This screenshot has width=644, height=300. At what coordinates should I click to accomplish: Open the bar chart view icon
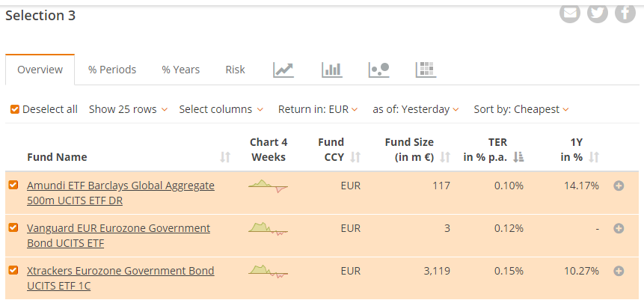click(331, 70)
